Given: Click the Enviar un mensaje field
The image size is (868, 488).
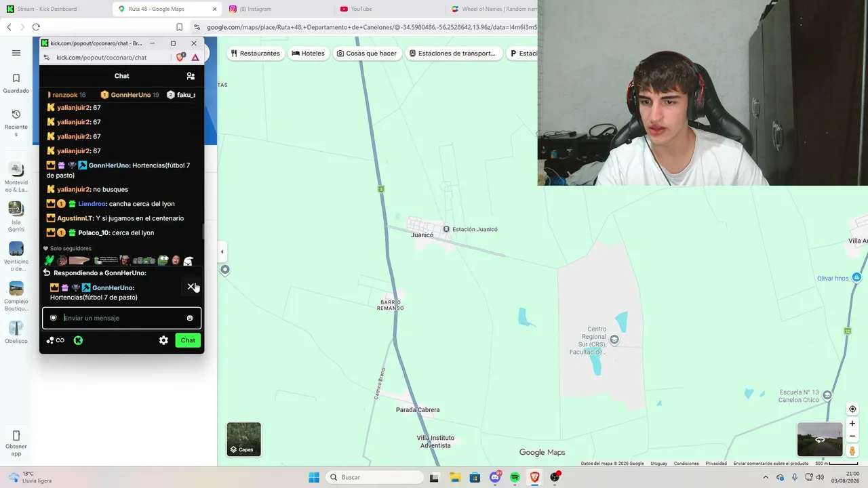Looking at the screenshot, I should [x=122, y=318].
